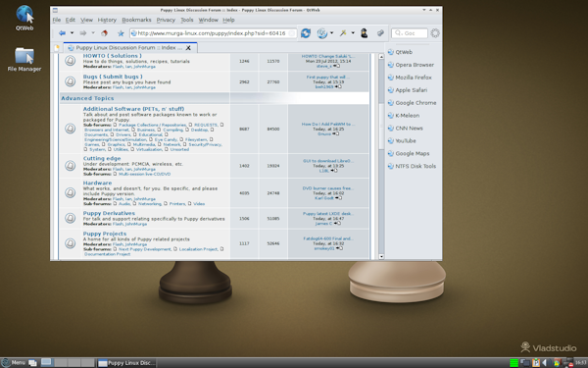
Task: Open Additional Software (PETs, n' stuff) forum
Action: coord(133,109)
